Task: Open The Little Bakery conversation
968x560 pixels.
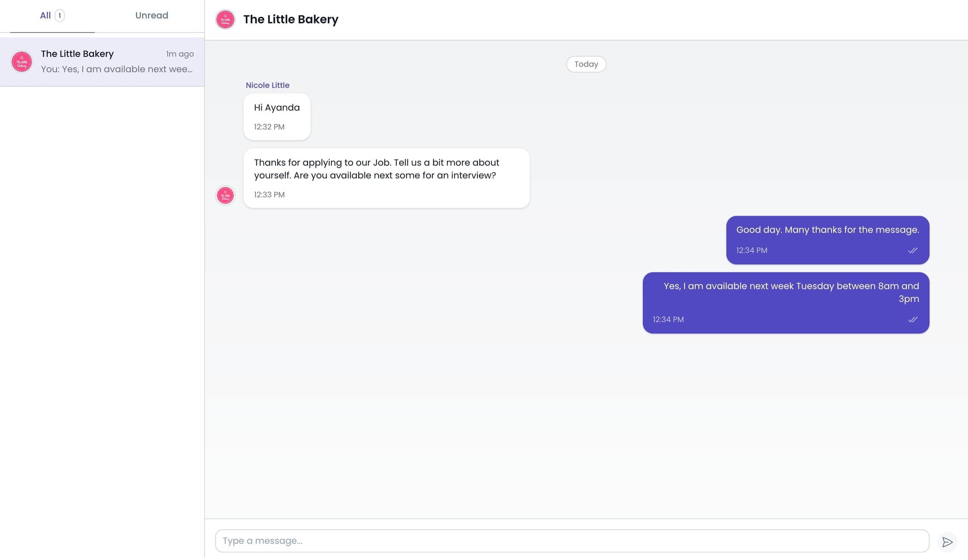Action: click(x=102, y=62)
